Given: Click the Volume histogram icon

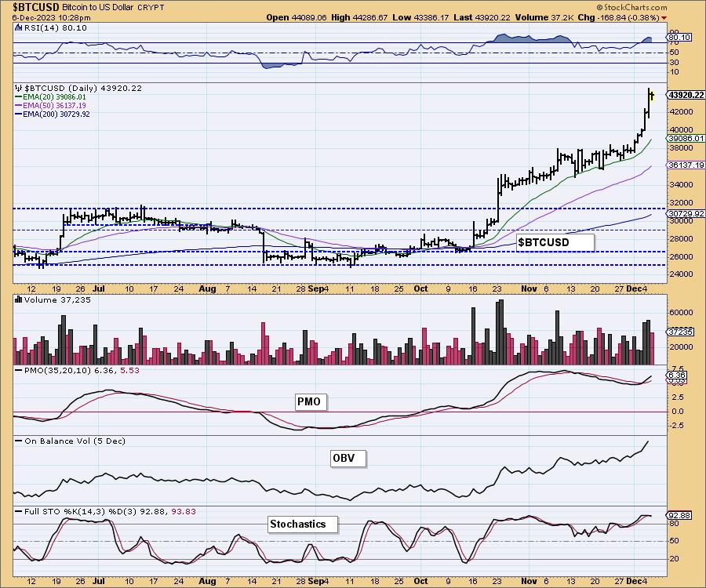Looking at the screenshot, I should tap(19, 299).
